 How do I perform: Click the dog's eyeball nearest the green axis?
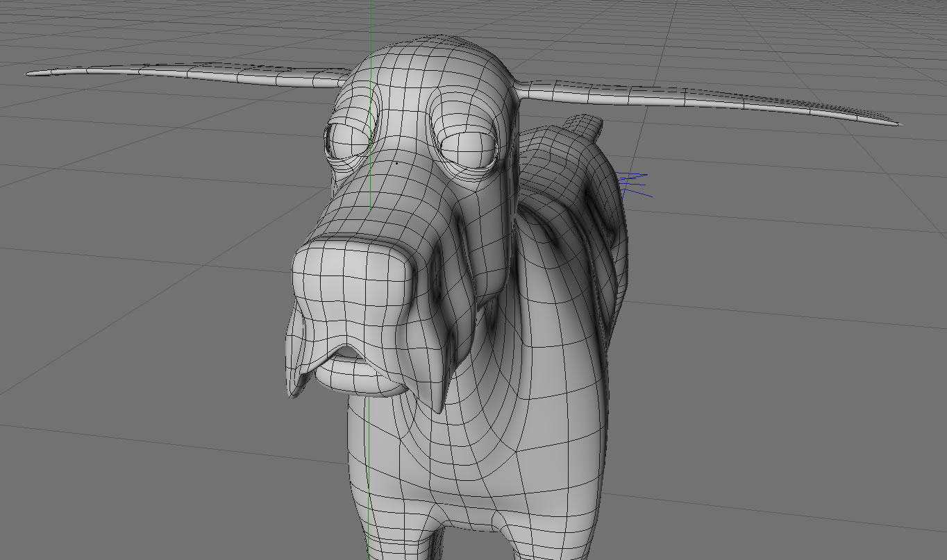click(x=349, y=142)
